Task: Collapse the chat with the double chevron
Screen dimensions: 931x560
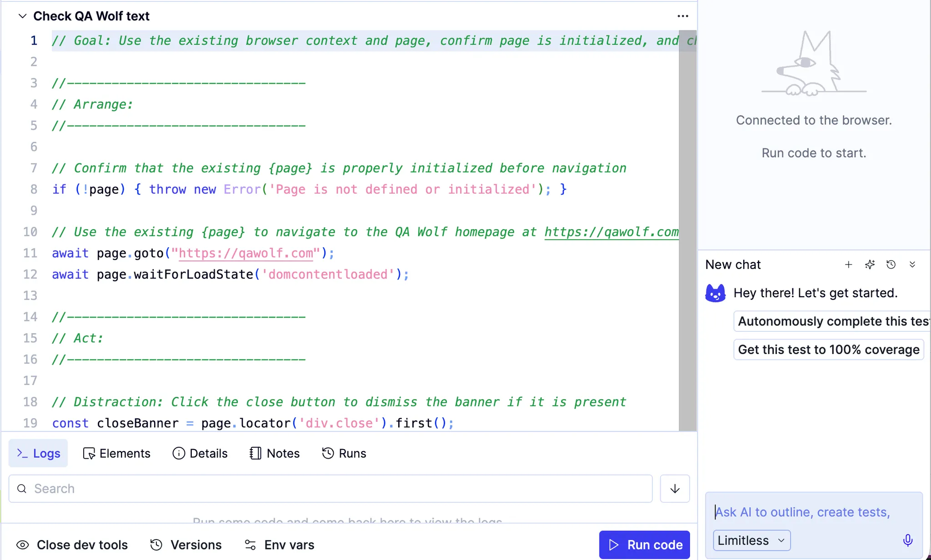Action: (x=912, y=264)
